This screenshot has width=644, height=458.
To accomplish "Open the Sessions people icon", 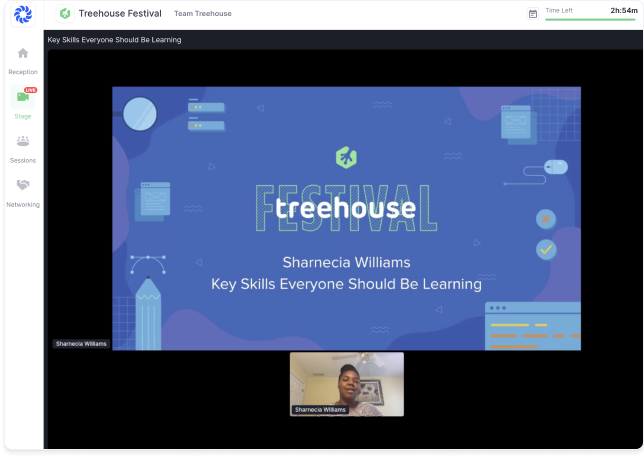I will 23,141.
